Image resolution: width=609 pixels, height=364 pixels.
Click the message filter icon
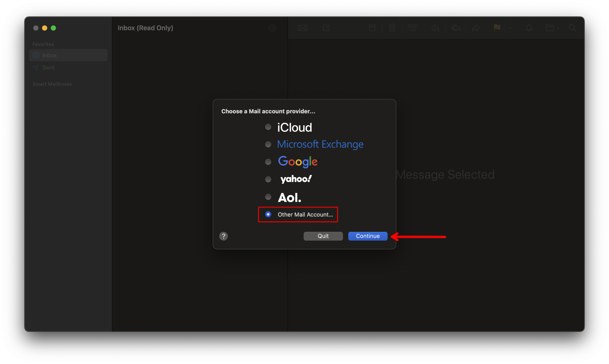click(x=272, y=28)
